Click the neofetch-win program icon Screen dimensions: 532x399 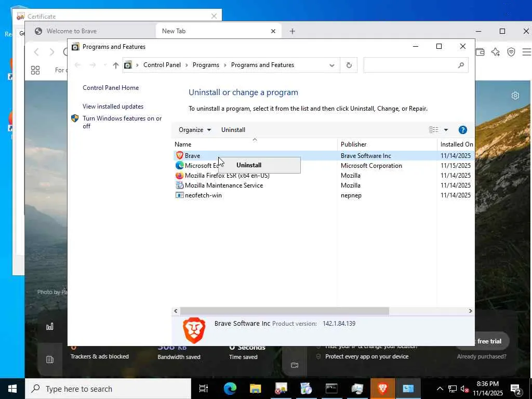(x=179, y=195)
